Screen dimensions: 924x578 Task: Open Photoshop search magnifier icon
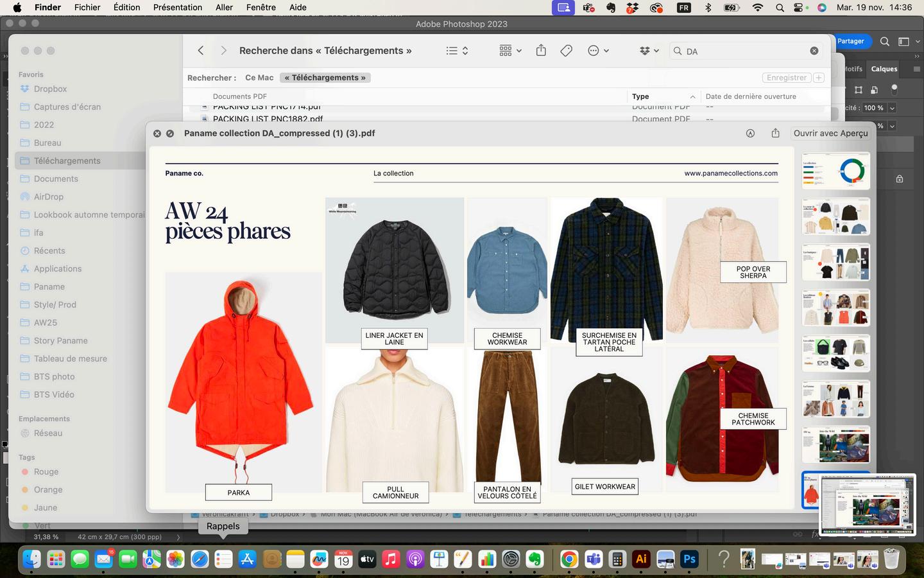pos(885,41)
